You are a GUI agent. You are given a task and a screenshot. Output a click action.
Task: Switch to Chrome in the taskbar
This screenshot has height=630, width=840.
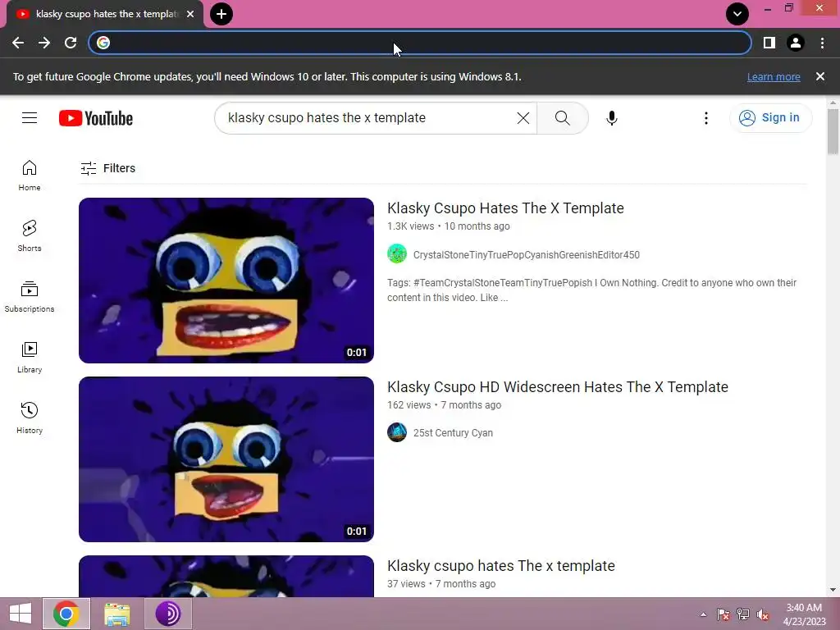[x=66, y=614]
